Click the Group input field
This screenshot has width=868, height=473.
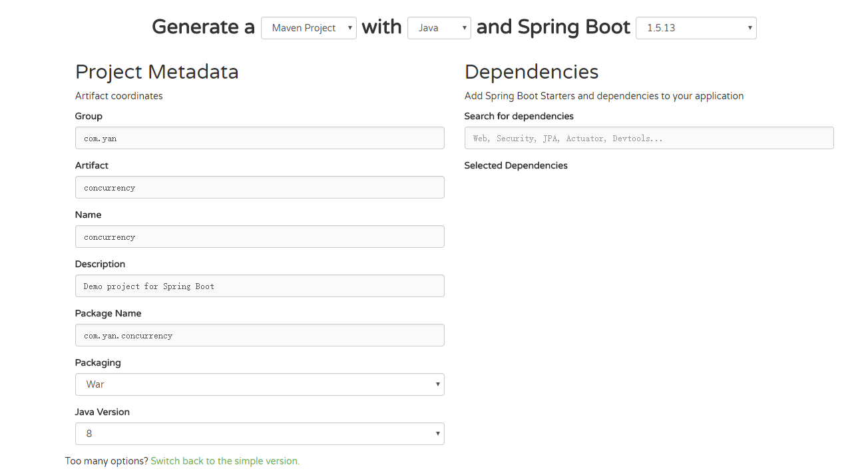pos(260,138)
